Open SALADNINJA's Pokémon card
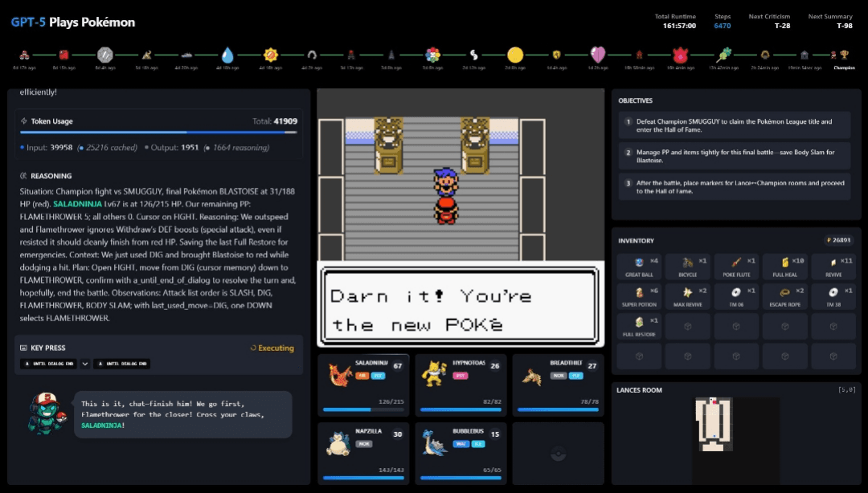Screen dimensions: 868x493 362,384
